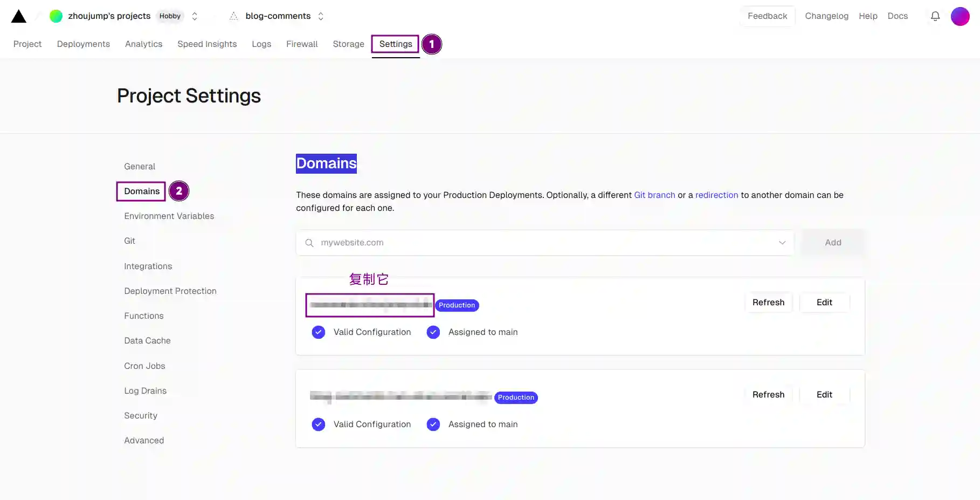Image resolution: width=980 pixels, height=500 pixels.
Task: Open the notifications bell
Action: click(x=935, y=16)
